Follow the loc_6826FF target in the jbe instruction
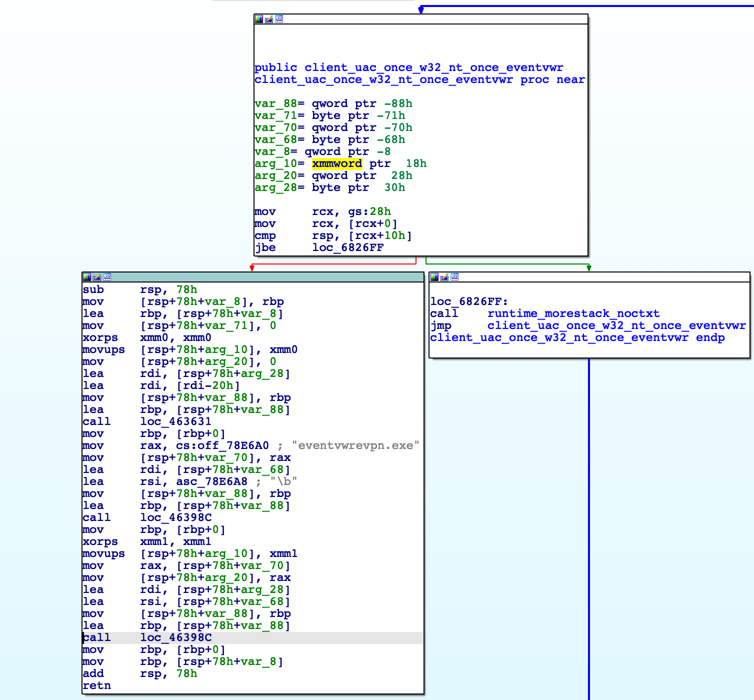 [x=348, y=247]
